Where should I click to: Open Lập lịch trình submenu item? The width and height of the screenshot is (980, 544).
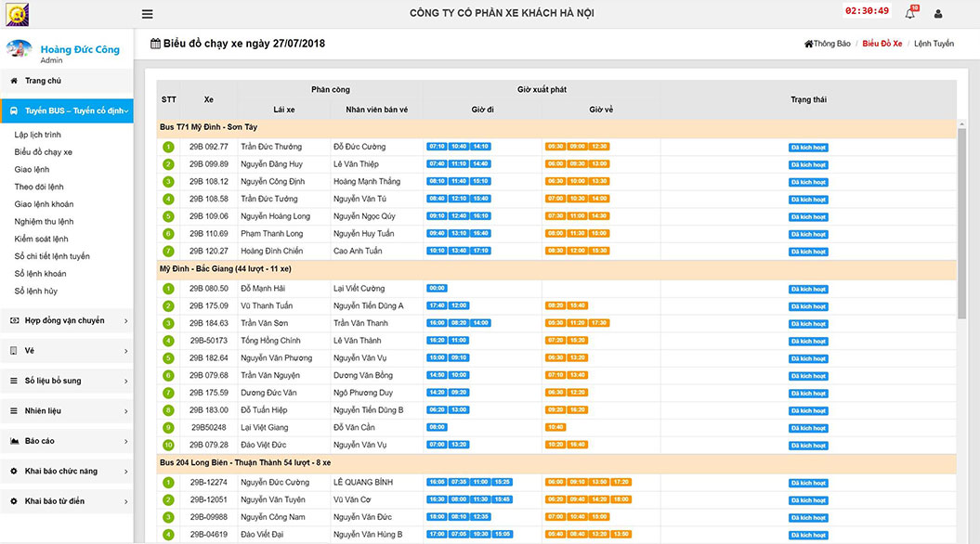click(x=37, y=135)
